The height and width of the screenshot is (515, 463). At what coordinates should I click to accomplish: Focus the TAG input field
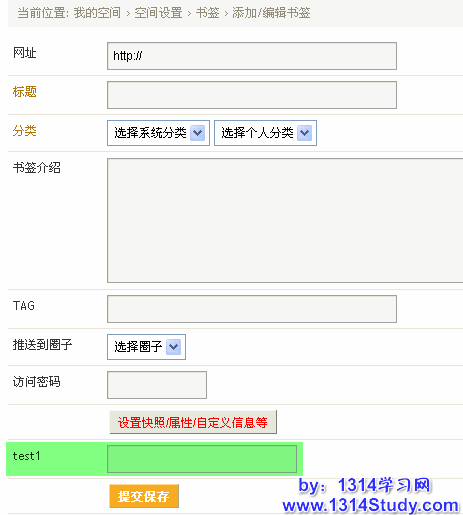(252, 309)
